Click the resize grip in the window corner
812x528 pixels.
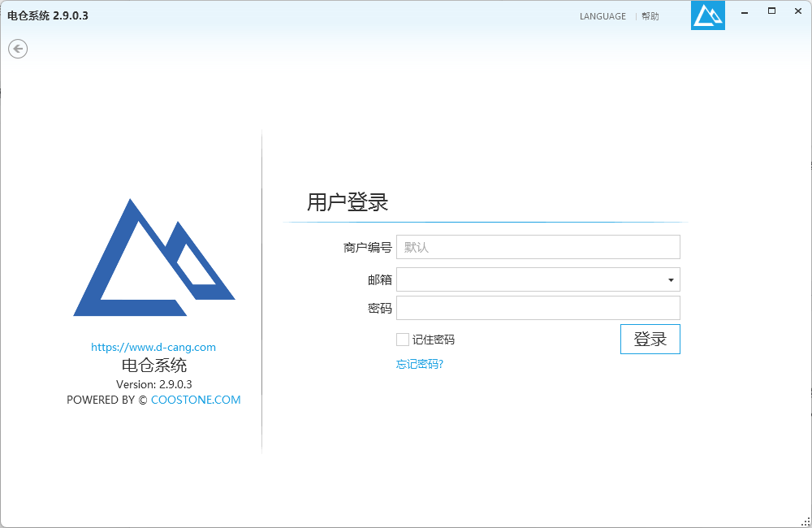point(806,522)
